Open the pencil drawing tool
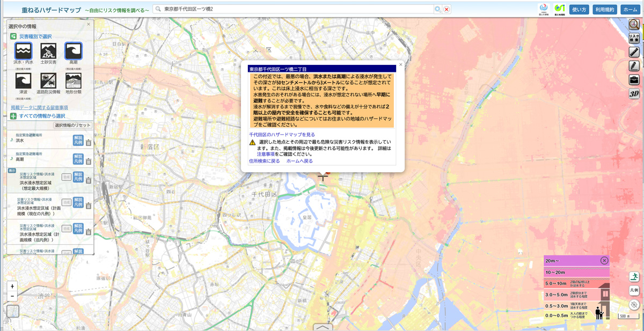Viewport: 644px width, 331px height. [x=634, y=65]
